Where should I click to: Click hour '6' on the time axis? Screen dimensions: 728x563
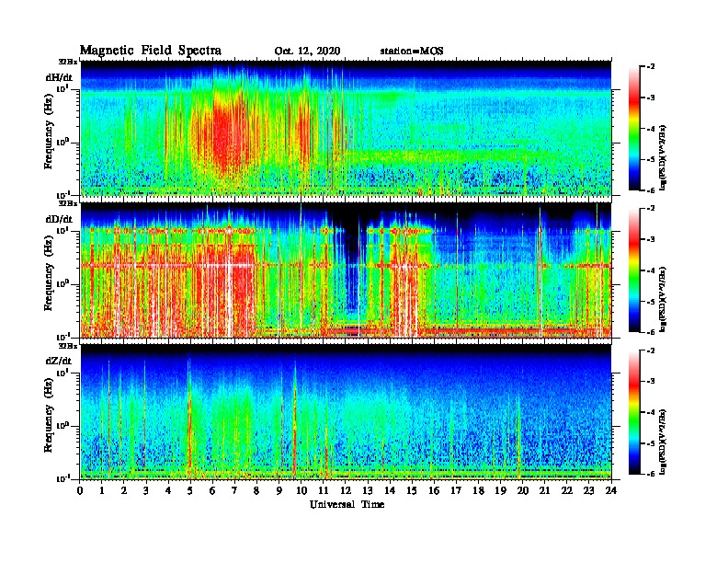tap(212, 490)
